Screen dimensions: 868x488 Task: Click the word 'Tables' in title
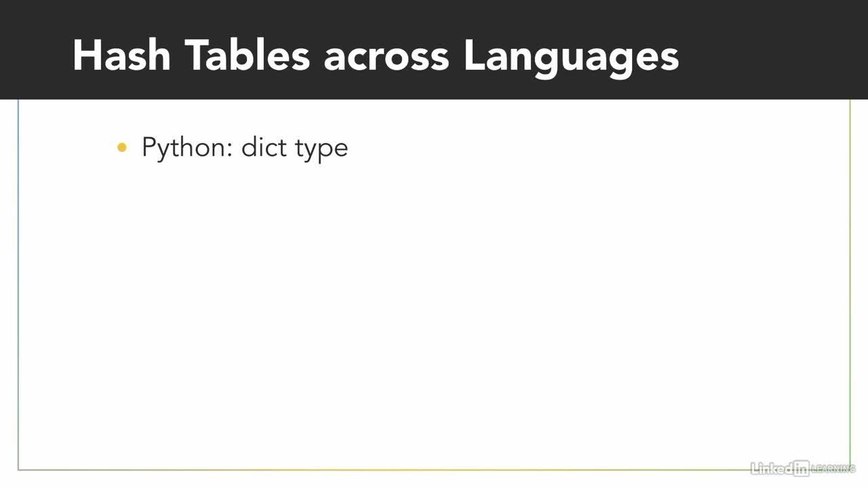click(x=248, y=55)
